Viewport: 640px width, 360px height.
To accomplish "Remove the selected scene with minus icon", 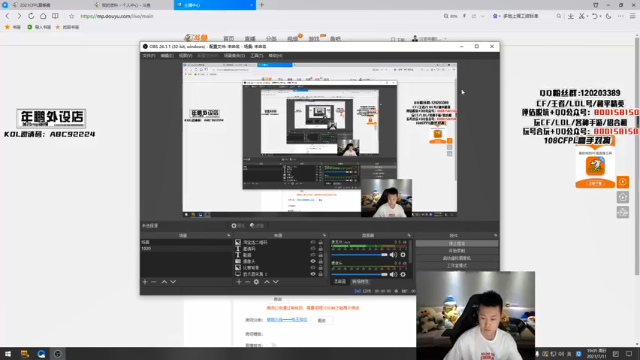I will [x=153, y=282].
